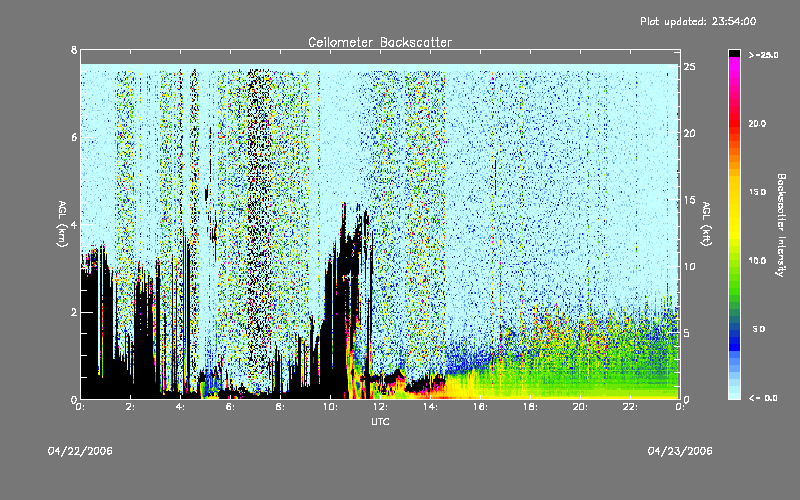Click the UTC x-axis label

pyautogui.click(x=380, y=421)
